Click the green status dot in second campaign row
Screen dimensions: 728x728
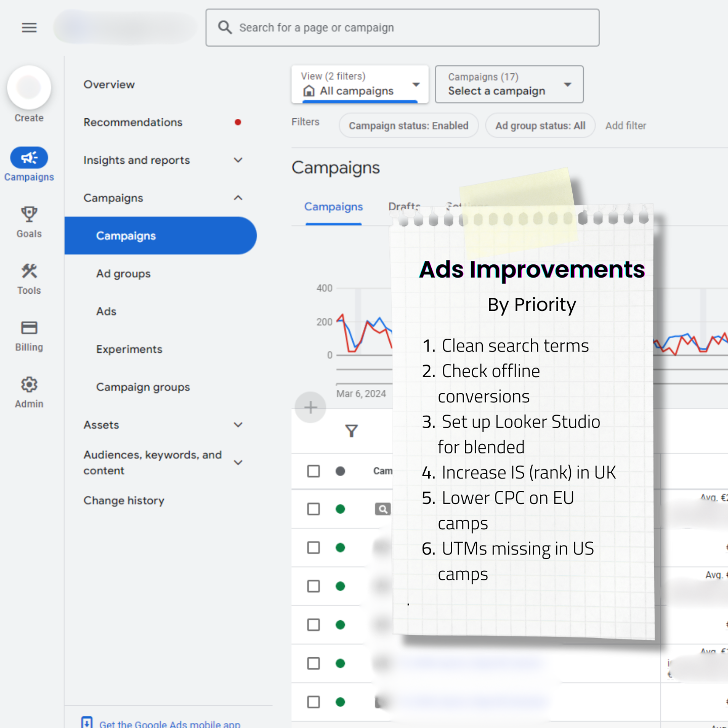pos(340,548)
